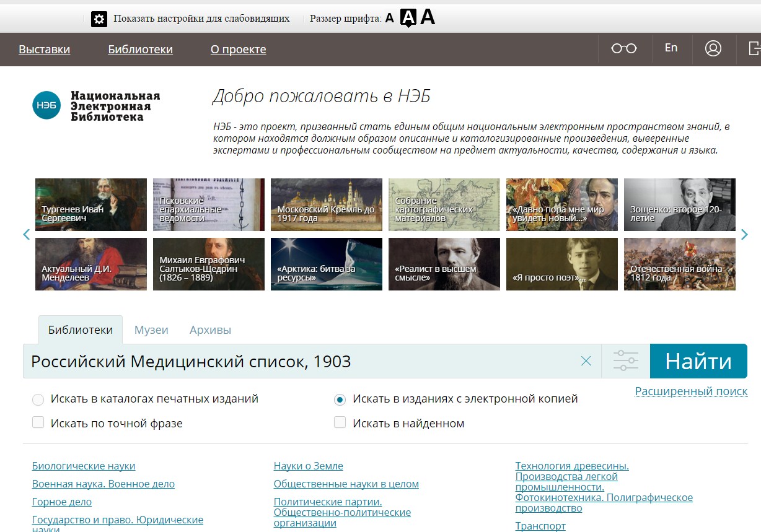The image size is (761, 532).
Task: Open «Арктика: битва за ресурсы» thumbnail
Action: tap(327, 264)
